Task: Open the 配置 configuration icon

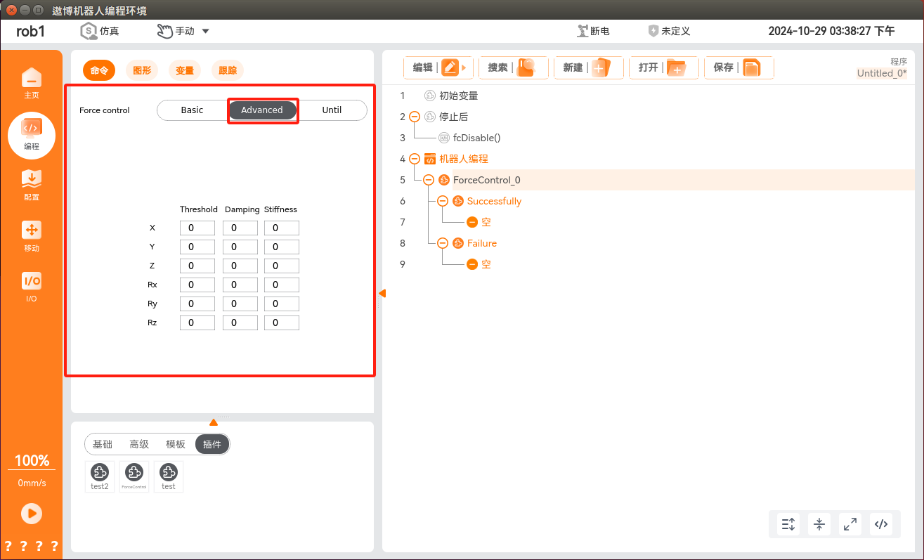Action: point(32,185)
